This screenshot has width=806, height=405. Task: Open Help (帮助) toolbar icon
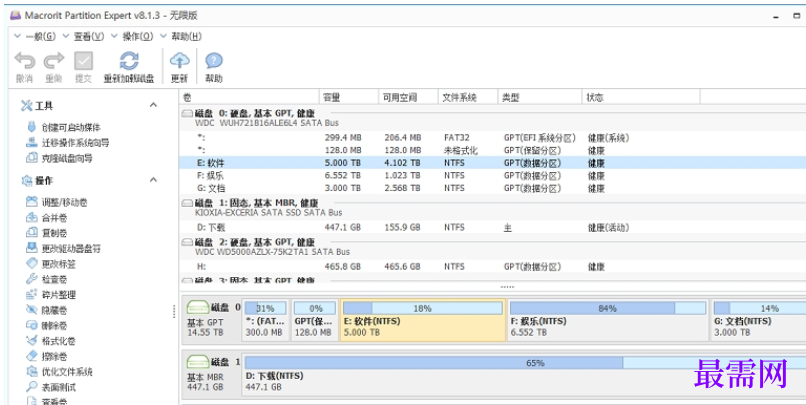click(214, 61)
